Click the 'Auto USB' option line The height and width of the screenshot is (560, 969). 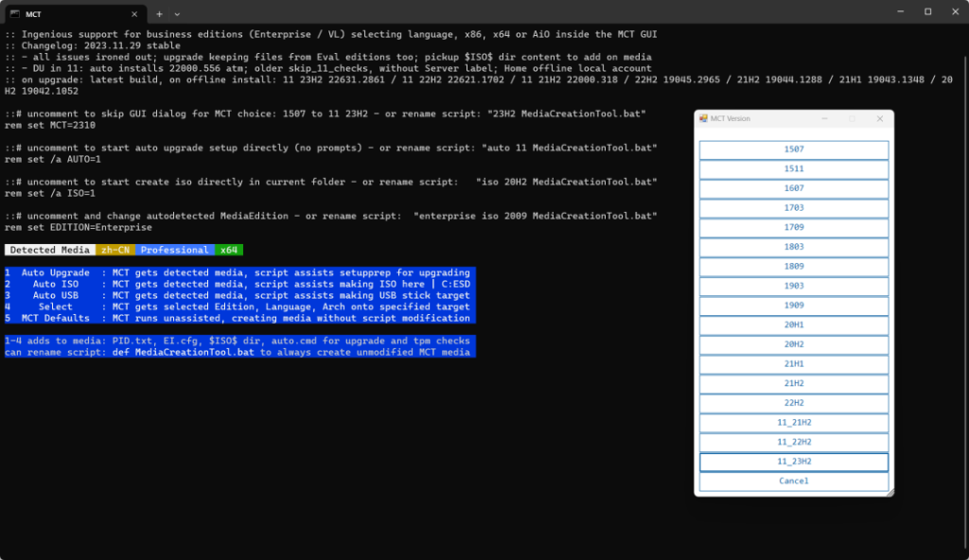239,295
